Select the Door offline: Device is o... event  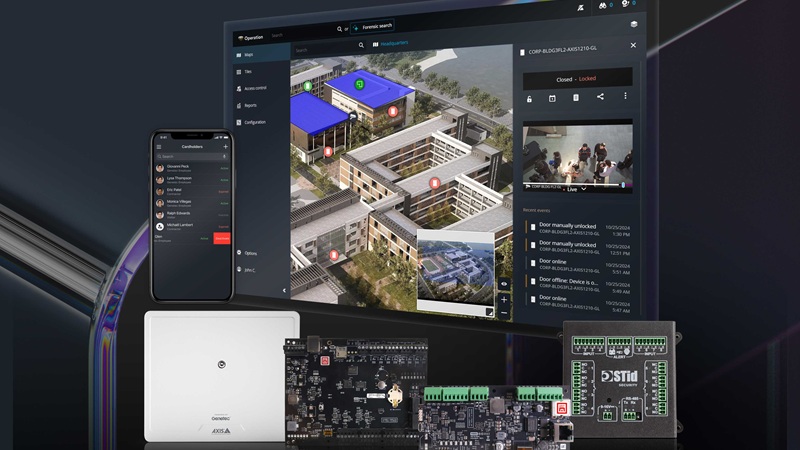click(579, 285)
